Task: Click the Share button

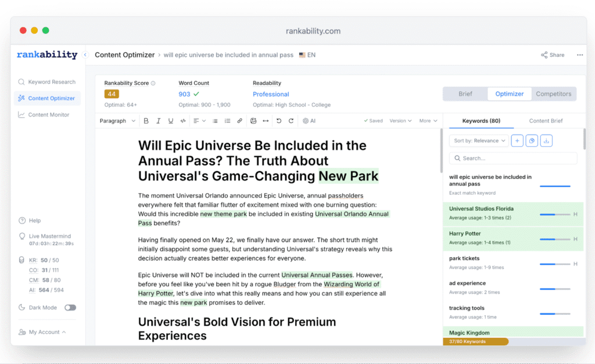Action: pos(553,55)
